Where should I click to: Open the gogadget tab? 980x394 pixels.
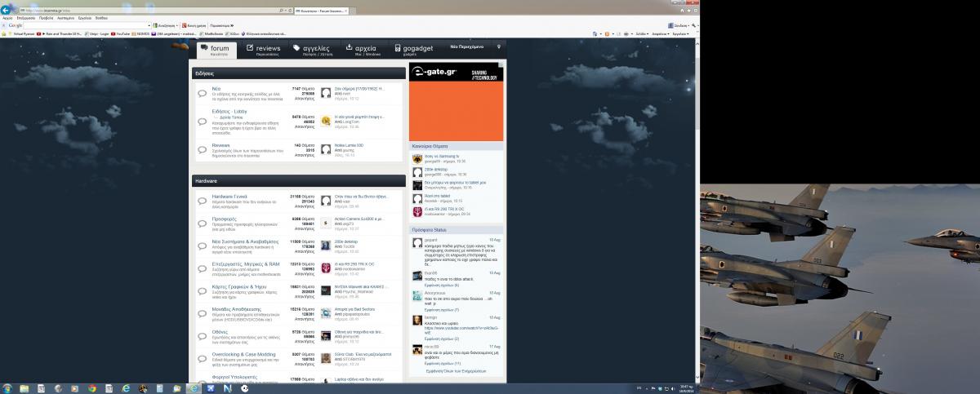pos(414,49)
